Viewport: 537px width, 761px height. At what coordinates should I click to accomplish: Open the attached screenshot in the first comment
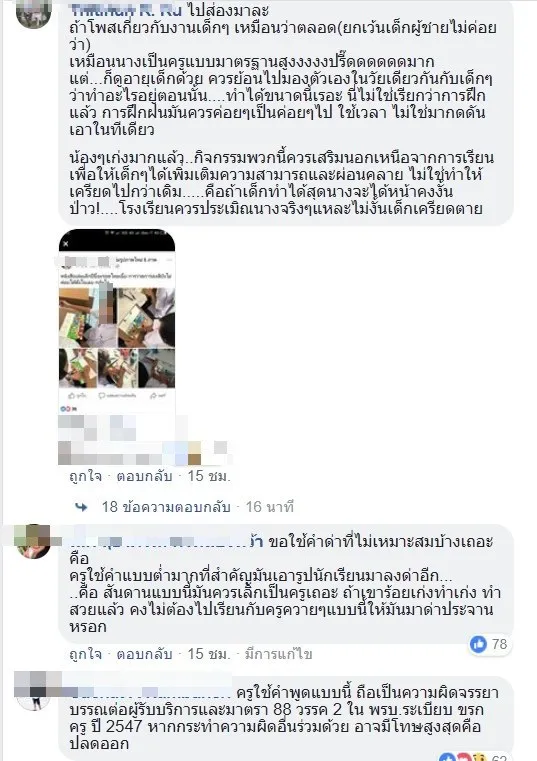click(117, 322)
